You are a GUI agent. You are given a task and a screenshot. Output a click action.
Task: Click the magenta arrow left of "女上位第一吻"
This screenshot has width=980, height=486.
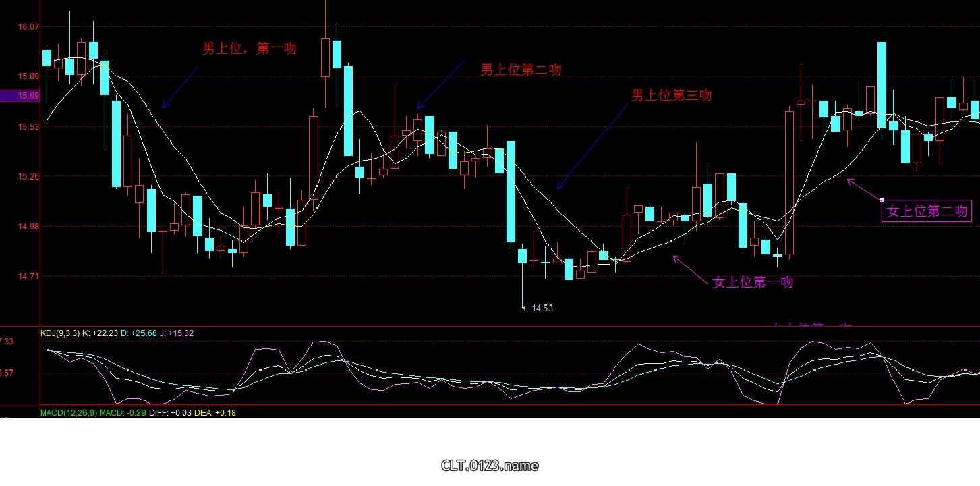(x=690, y=268)
